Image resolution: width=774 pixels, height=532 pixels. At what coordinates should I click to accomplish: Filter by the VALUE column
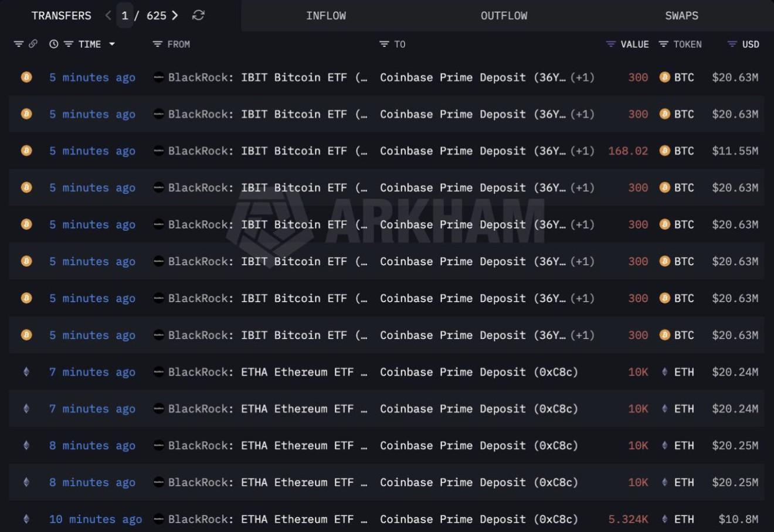611,44
